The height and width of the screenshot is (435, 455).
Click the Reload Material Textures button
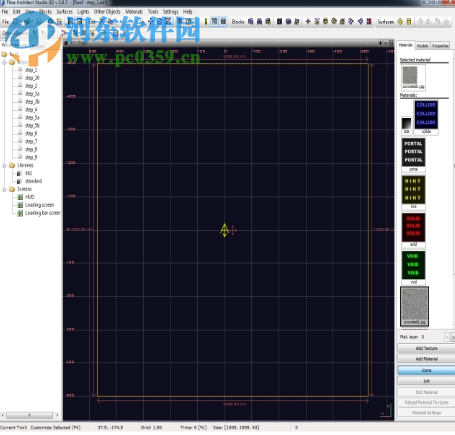[426, 403]
